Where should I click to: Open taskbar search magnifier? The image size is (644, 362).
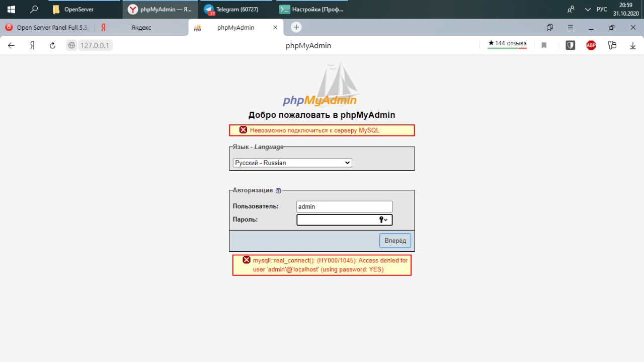(34, 9)
